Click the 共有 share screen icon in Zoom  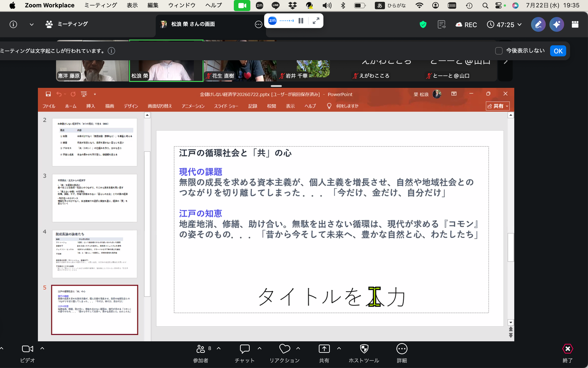[x=324, y=354]
